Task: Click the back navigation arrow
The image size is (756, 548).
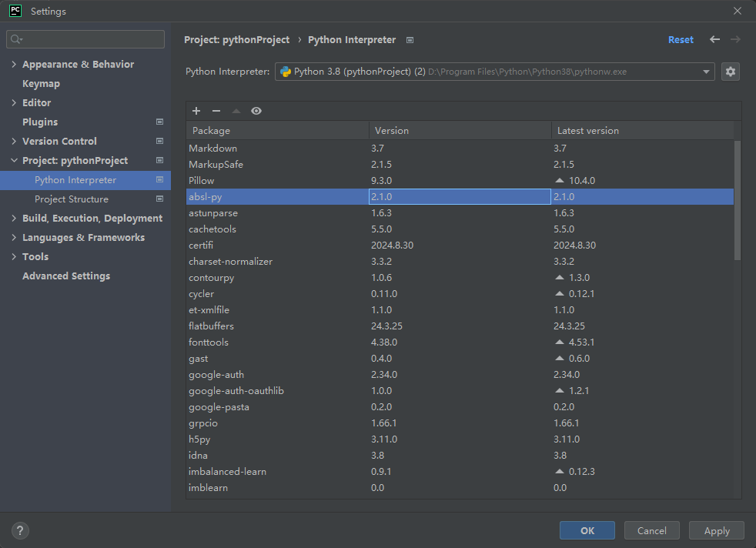Action: pos(714,39)
